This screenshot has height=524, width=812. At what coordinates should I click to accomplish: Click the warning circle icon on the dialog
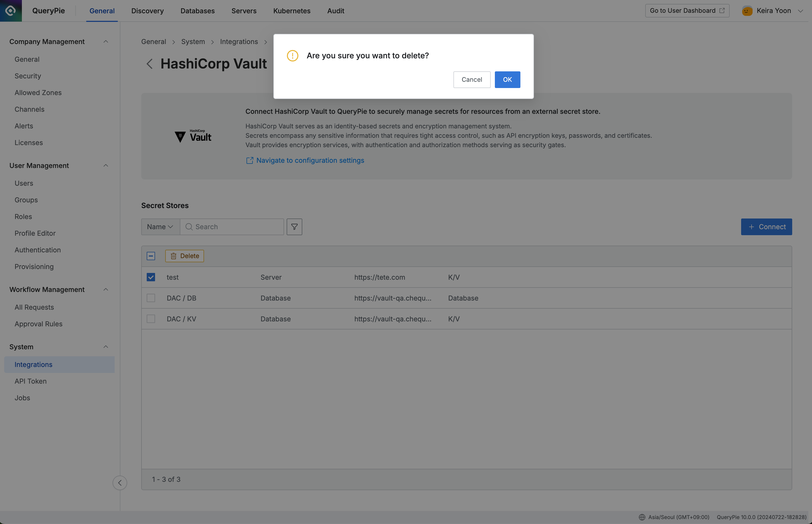pyautogui.click(x=292, y=55)
